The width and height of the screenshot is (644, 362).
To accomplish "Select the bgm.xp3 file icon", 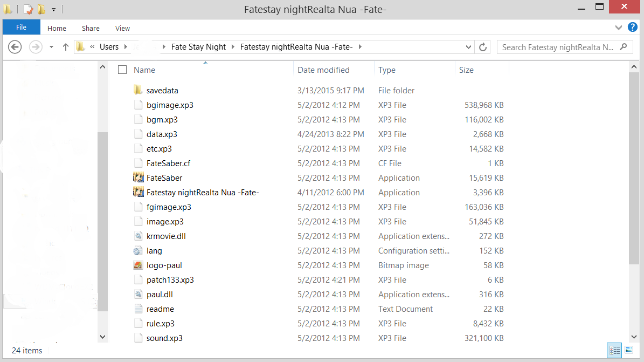I will point(139,119).
